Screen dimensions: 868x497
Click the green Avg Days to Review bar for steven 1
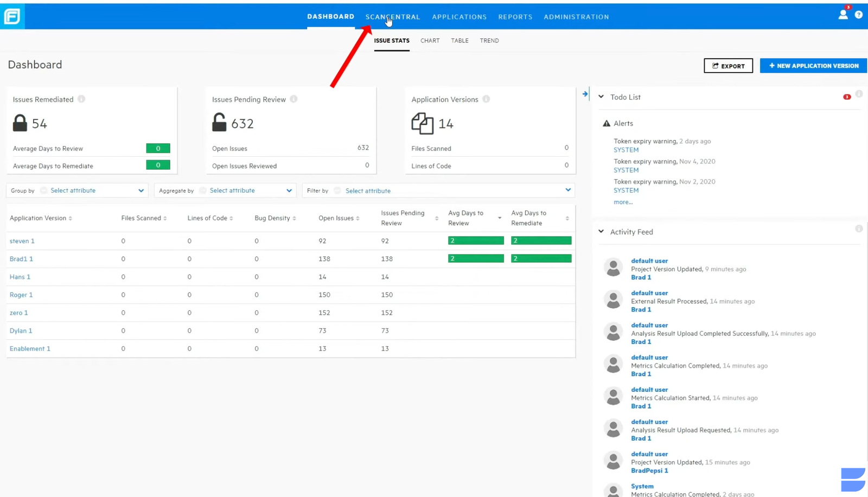point(475,240)
